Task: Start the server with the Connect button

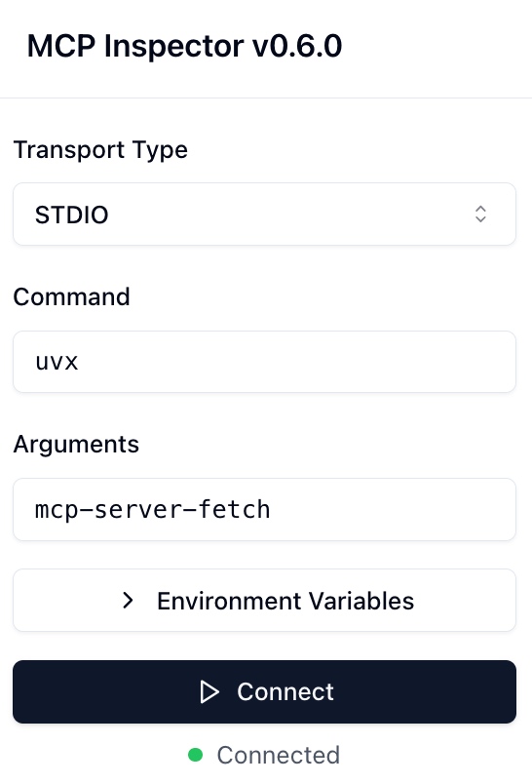Action: pos(264,691)
